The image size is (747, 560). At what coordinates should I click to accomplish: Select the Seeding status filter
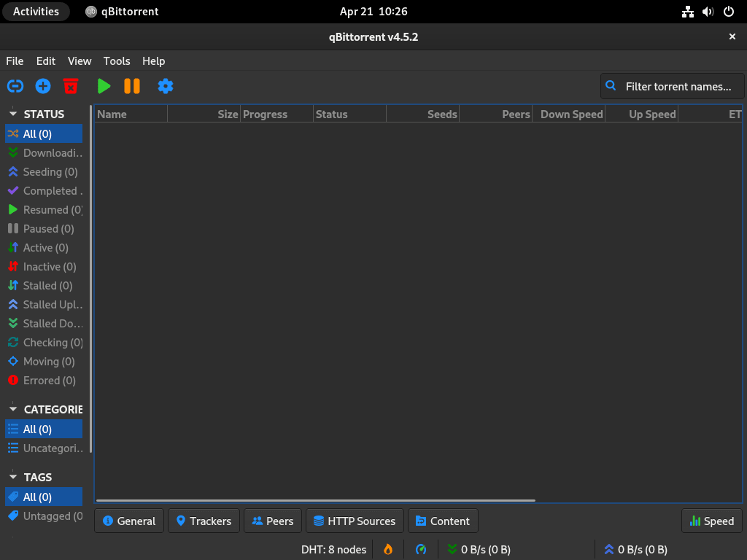[x=44, y=171]
